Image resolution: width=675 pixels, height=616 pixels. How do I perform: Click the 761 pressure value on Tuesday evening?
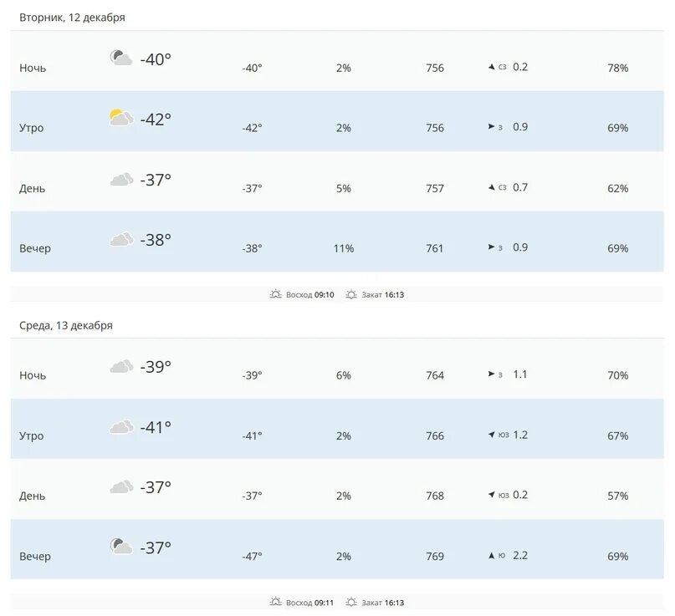(x=435, y=248)
